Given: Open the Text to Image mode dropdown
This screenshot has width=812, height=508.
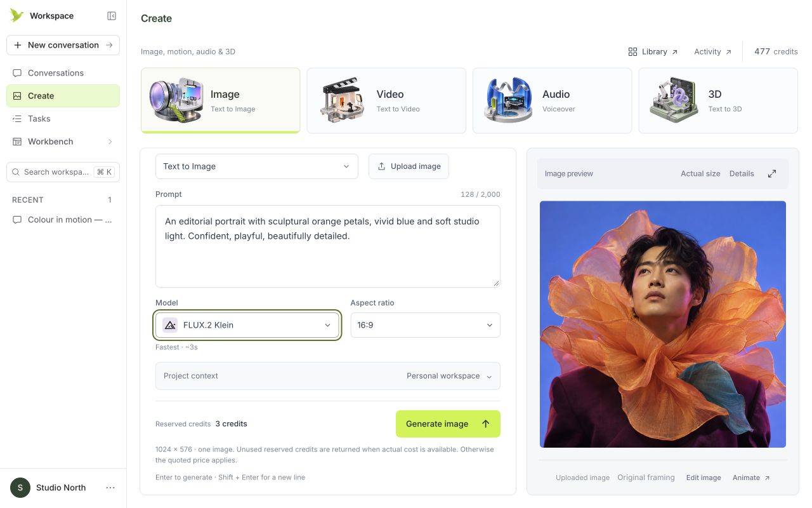Looking at the screenshot, I should pyautogui.click(x=257, y=166).
